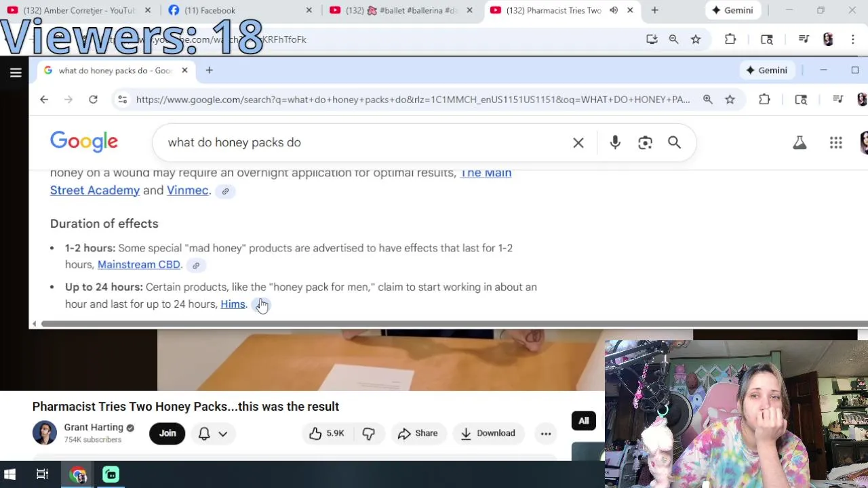This screenshot has height=488, width=868.
Task: Click the Join channel button
Action: [x=167, y=433]
